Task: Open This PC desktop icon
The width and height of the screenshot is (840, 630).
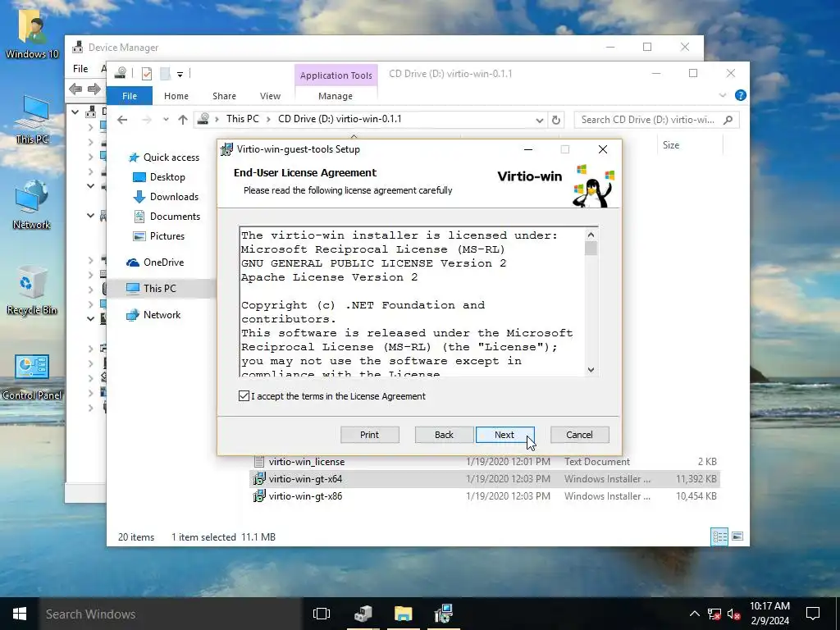Action: [x=32, y=120]
